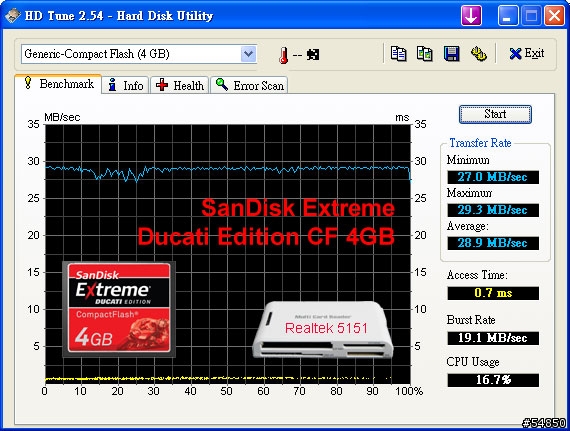Click the copy screenshot to clipboard icon

[x=424, y=54]
